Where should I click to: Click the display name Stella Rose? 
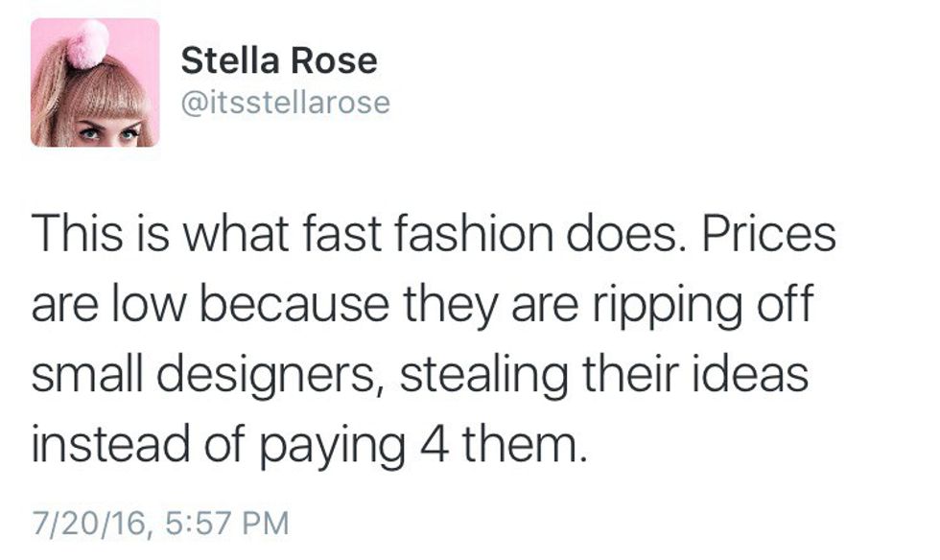point(278,61)
